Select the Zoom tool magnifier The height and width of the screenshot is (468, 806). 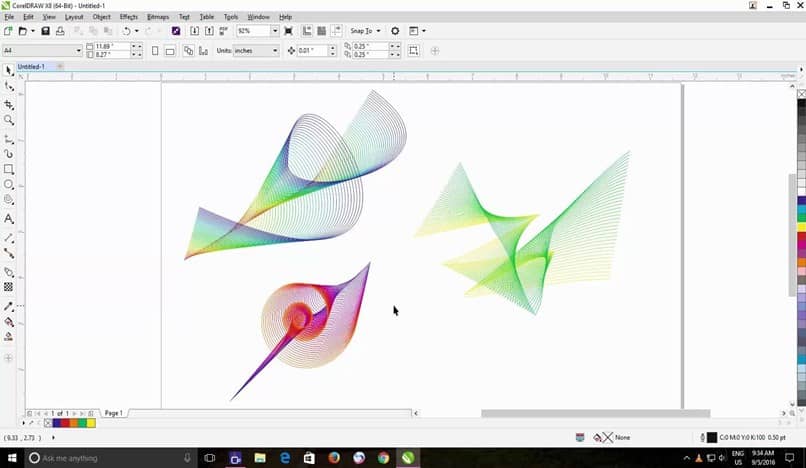coord(9,120)
